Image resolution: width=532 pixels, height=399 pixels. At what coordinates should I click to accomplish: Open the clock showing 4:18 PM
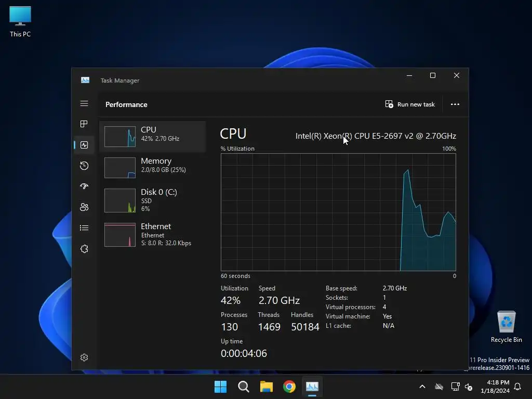click(x=495, y=387)
